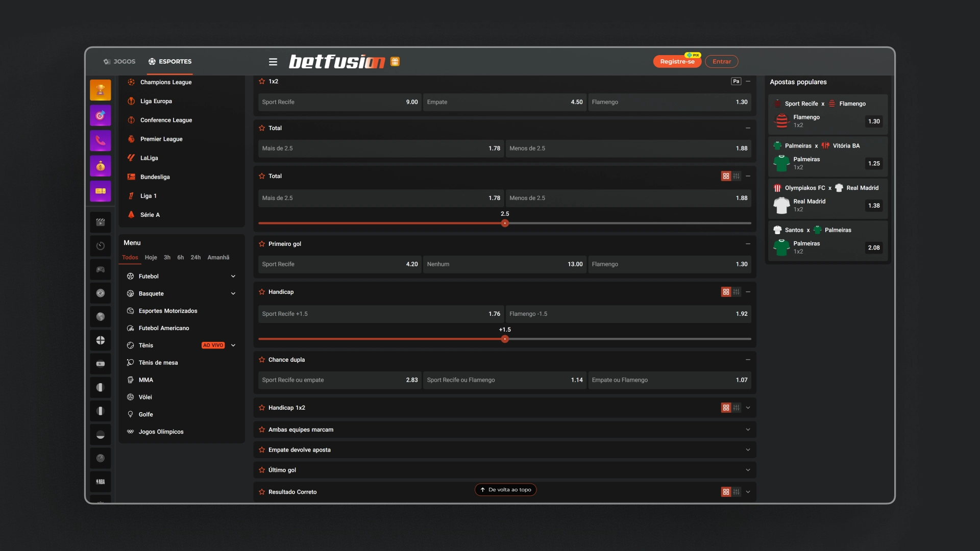Open the Tênis live section chevron

pyautogui.click(x=234, y=345)
